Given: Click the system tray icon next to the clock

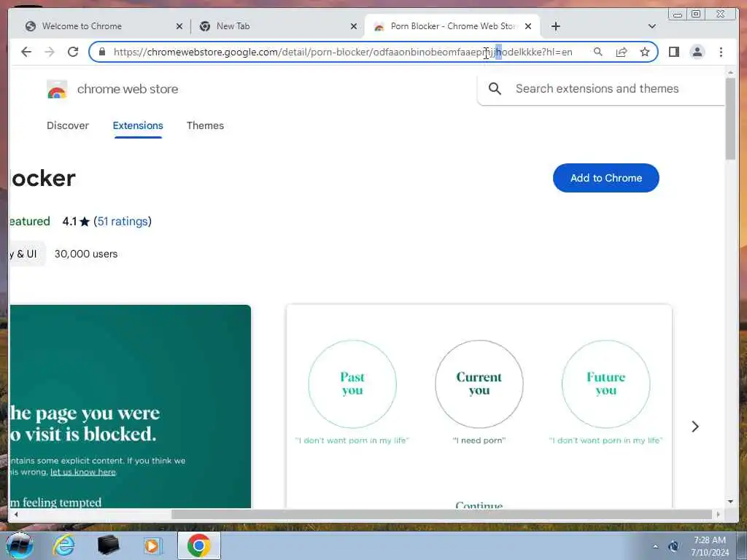Looking at the screenshot, I should [673, 546].
